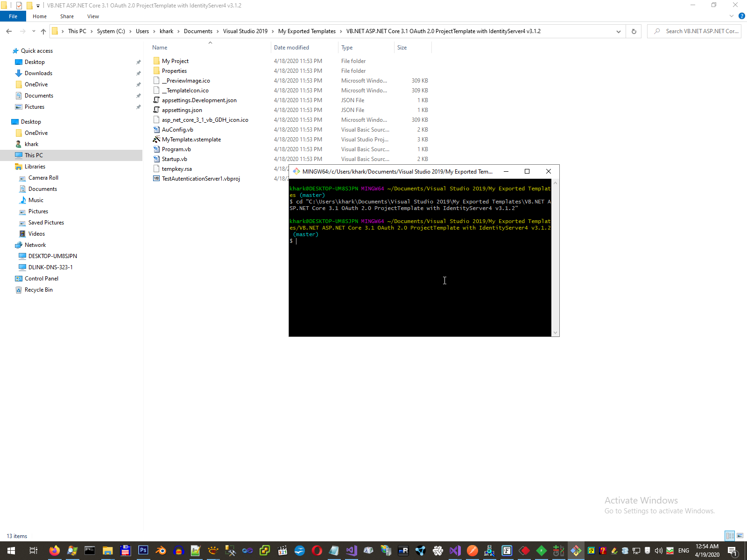Open the recent locations dropdown

(34, 31)
